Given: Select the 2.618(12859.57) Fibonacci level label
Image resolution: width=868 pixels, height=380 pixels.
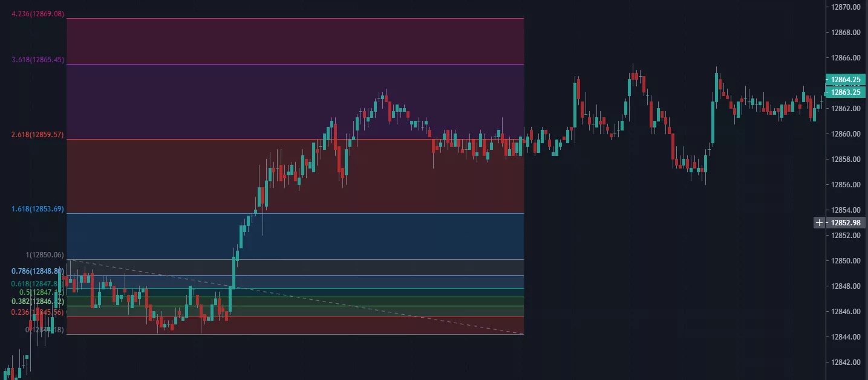Looking at the screenshot, I should click(x=38, y=135).
